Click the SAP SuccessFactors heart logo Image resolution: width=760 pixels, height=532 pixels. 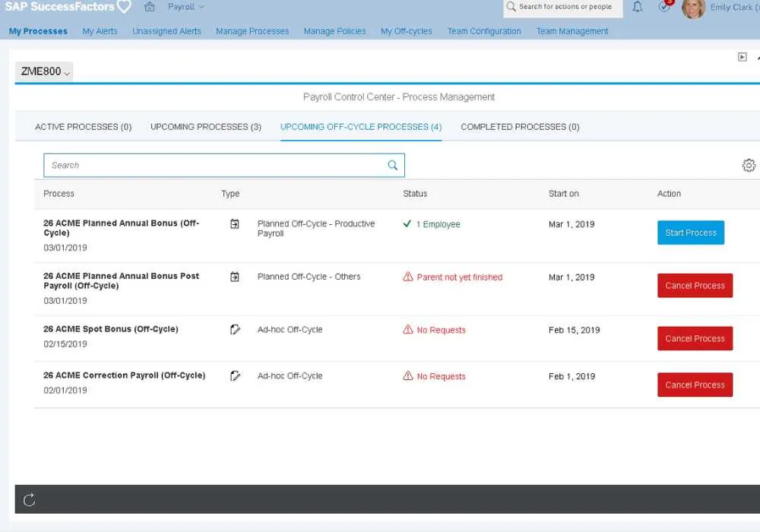pyautogui.click(x=124, y=6)
